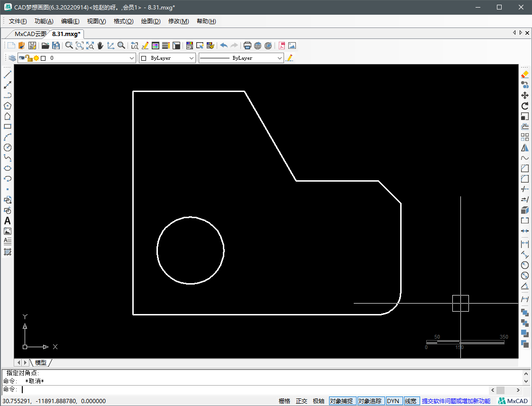The height and width of the screenshot is (406, 532).
Task: Select the Line drawing tool
Action: [x=8, y=74]
